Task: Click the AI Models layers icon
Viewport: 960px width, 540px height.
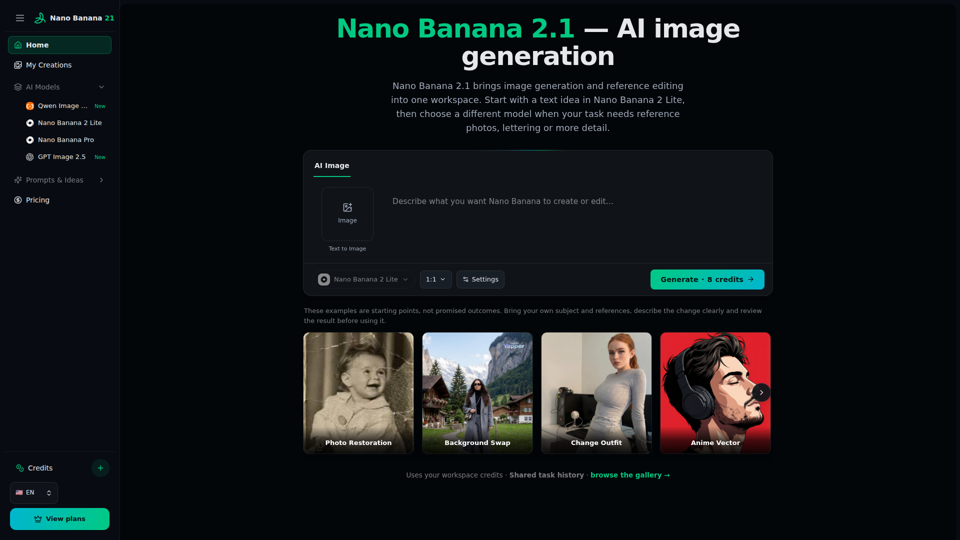Action: click(x=18, y=87)
